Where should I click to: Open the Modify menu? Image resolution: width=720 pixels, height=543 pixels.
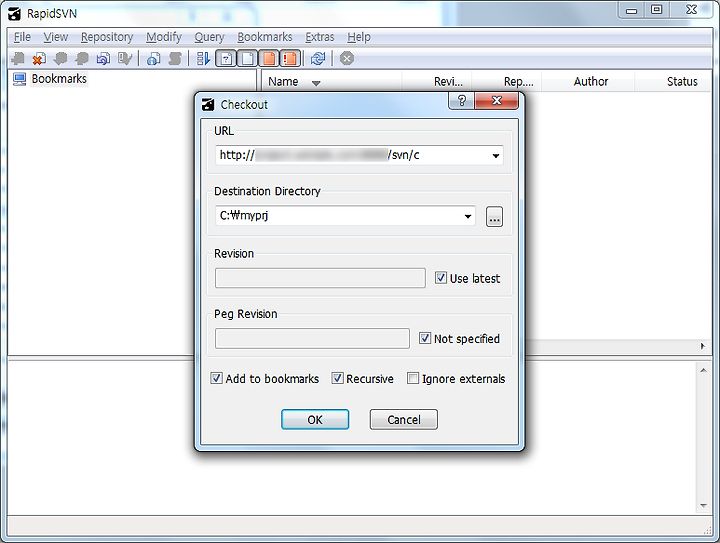(163, 37)
